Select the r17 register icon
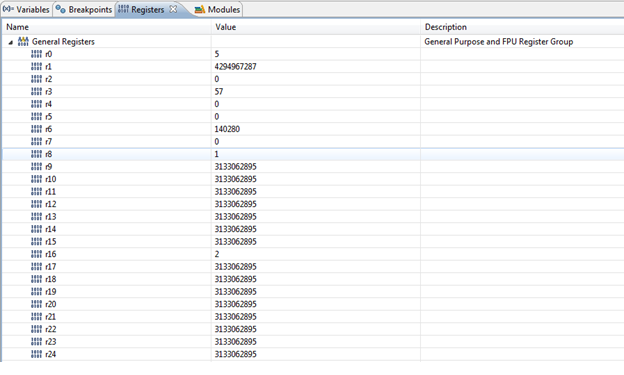 pyautogui.click(x=36, y=267)
